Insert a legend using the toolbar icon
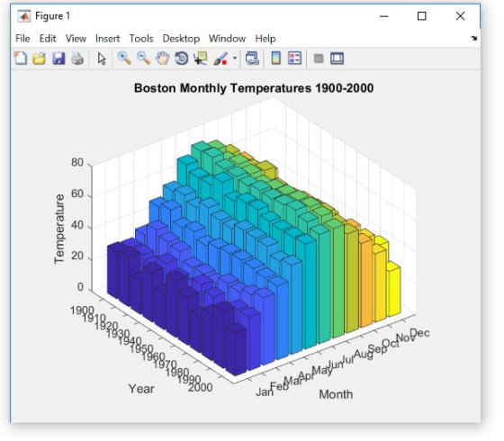 click(x=295, y=58)
